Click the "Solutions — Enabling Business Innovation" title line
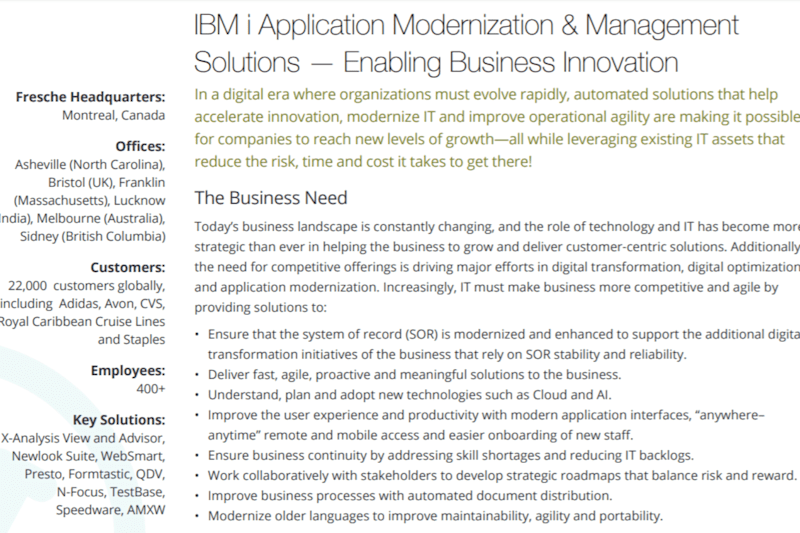 (436, 62)
